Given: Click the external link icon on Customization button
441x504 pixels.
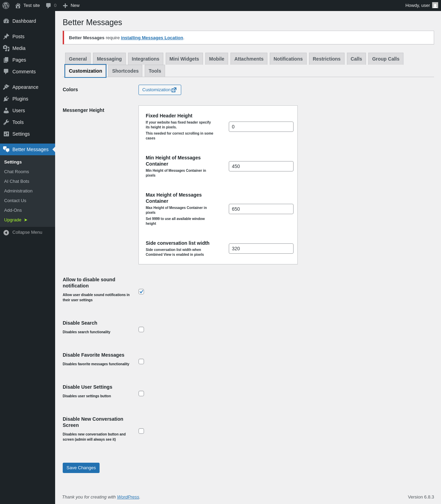Looking at the screenshot, I should (174, 90).
